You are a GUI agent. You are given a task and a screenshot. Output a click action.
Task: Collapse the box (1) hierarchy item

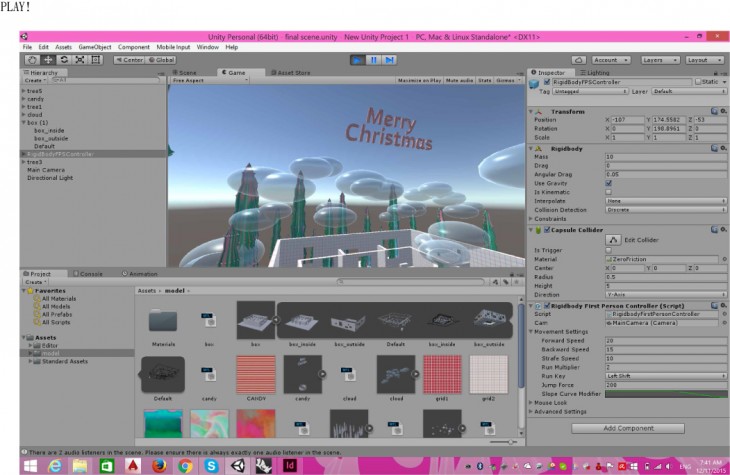[24, 122]
